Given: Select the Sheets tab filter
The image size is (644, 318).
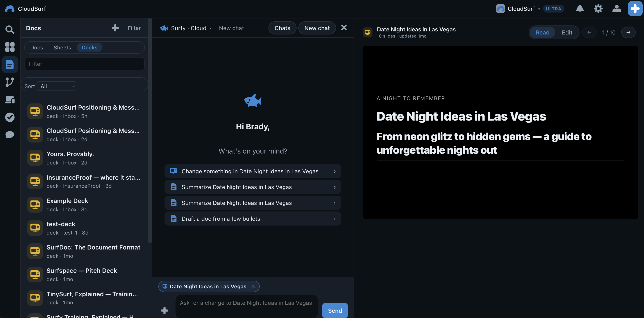Looking at the screenshot, I should [x=62, y=47].
